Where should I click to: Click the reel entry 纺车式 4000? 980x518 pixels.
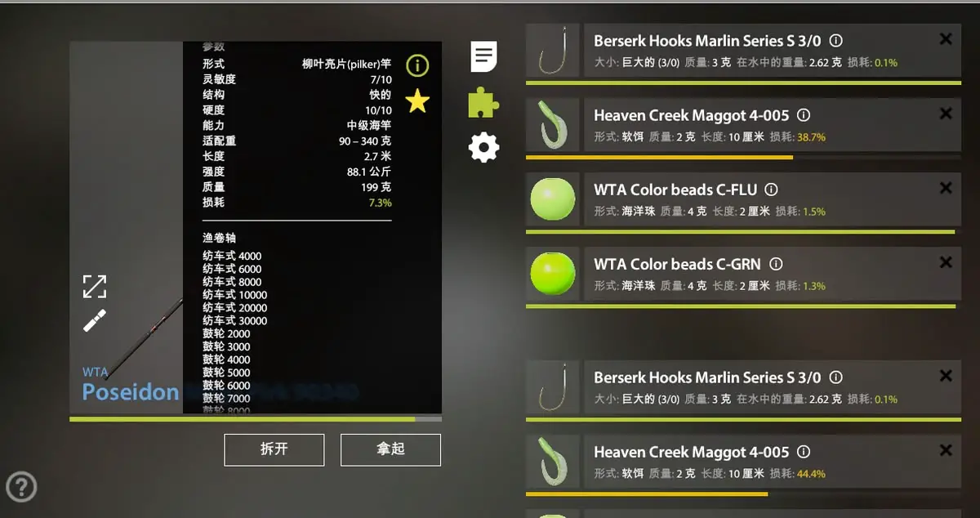click(x=232, y=256)
